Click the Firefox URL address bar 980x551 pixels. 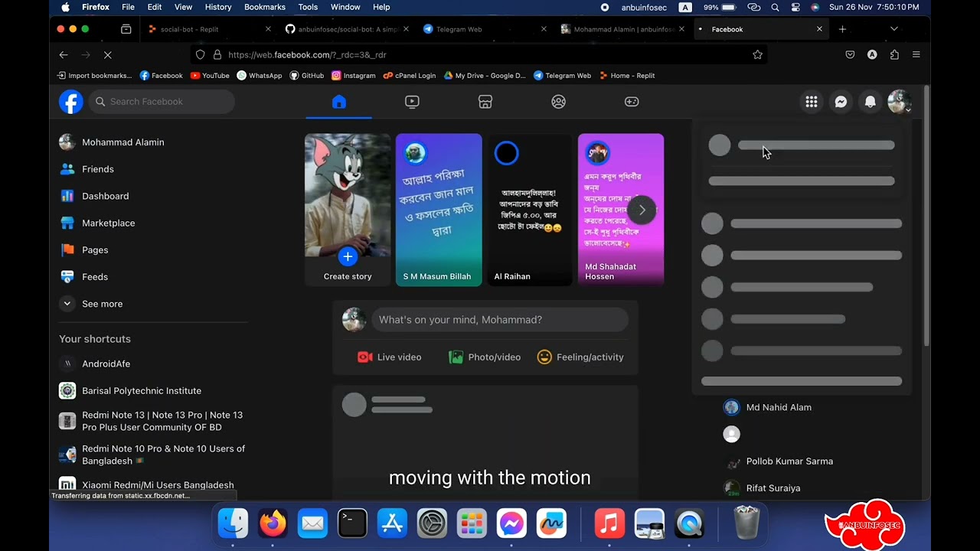point(479,55)
